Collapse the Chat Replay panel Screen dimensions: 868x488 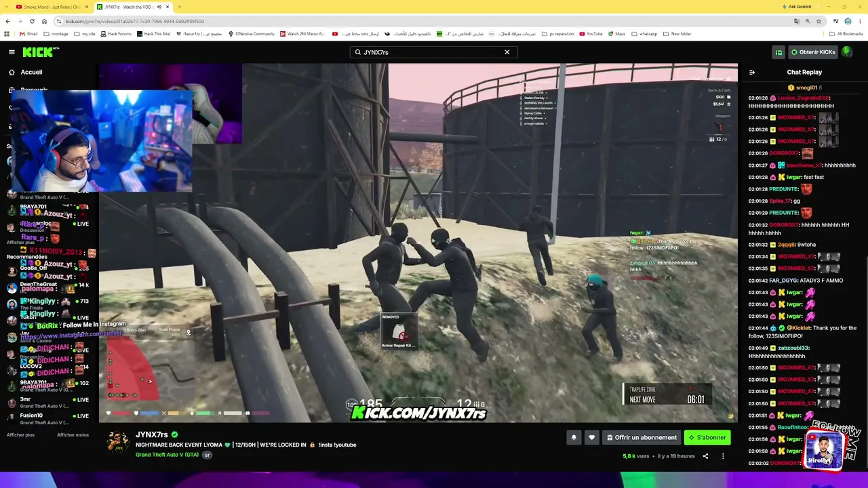[x=751, y=72]
